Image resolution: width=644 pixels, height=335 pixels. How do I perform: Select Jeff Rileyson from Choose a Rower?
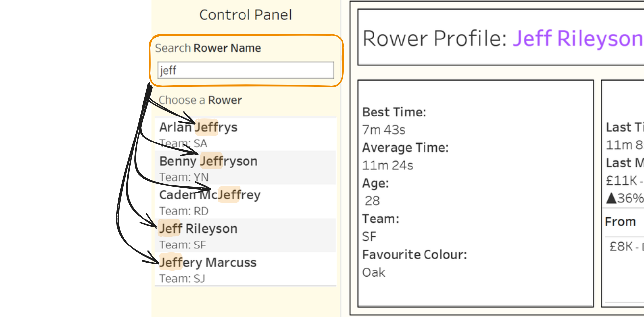[198, 228]
